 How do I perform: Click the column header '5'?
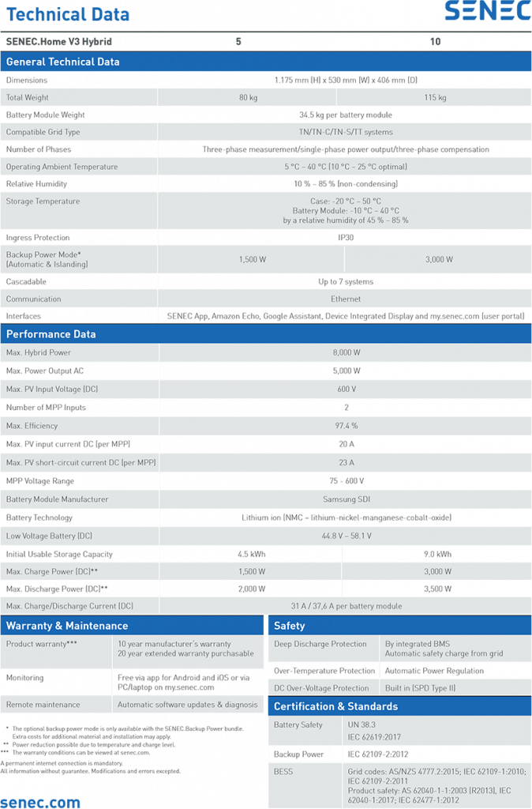click(x=238, y=42)
